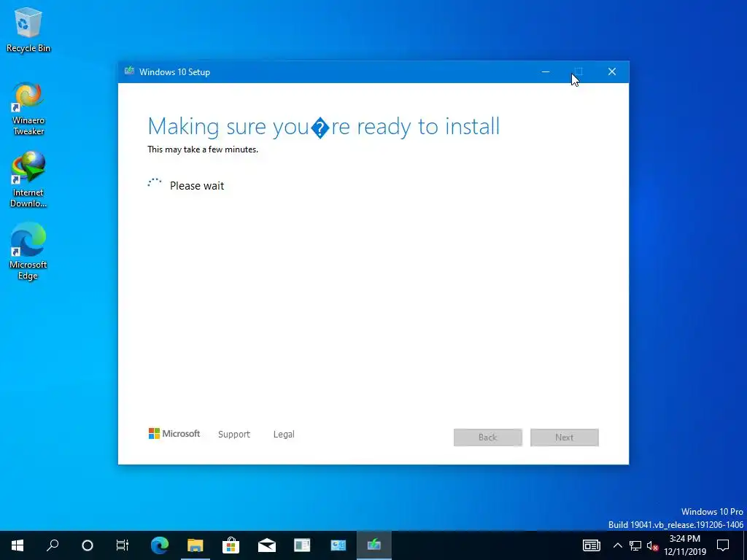
Task: Open Cortana circle on taskbar
Action: (x=88, y=545)
